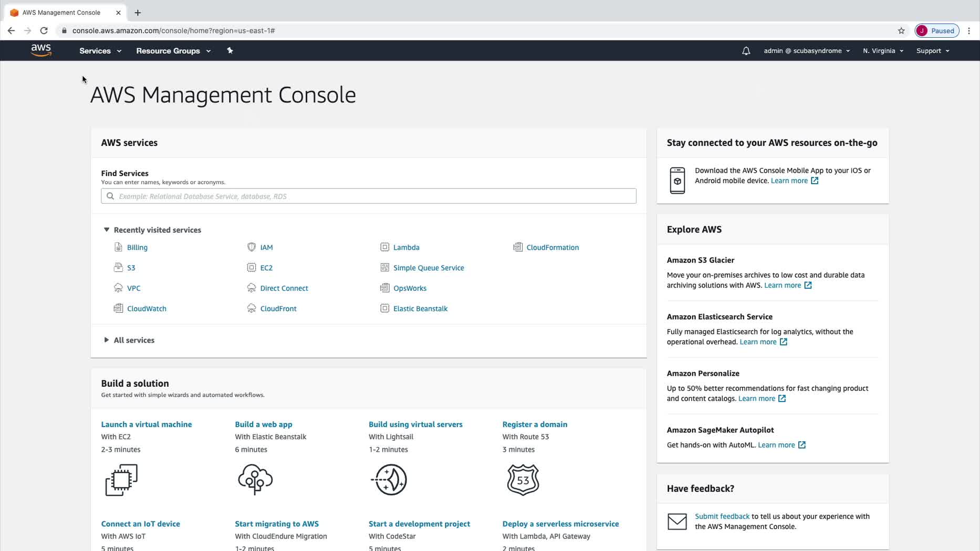Open the Support dropdown menu
The image size is (980, 551).
[x=933, y=51]
